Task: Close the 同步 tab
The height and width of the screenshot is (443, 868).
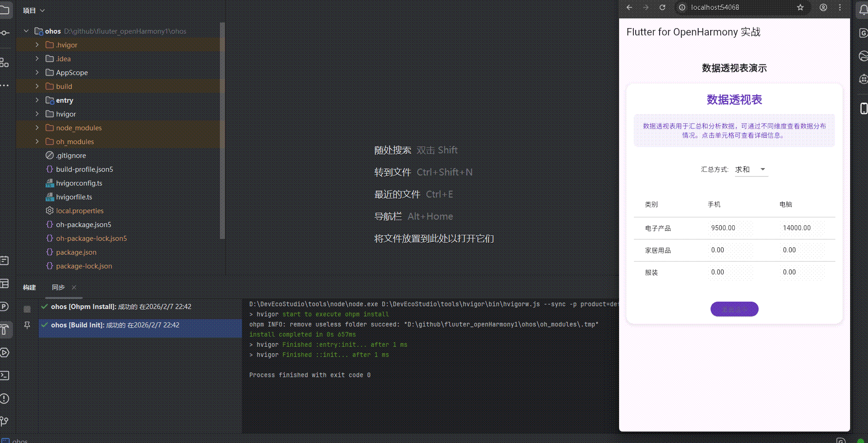Action: point(74,287)
